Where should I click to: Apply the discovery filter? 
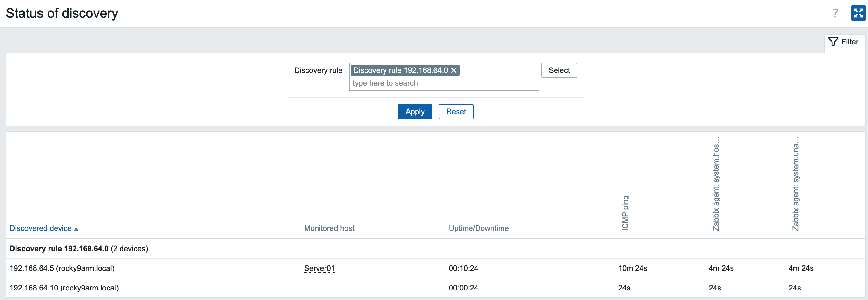click(x=415, y=111)
